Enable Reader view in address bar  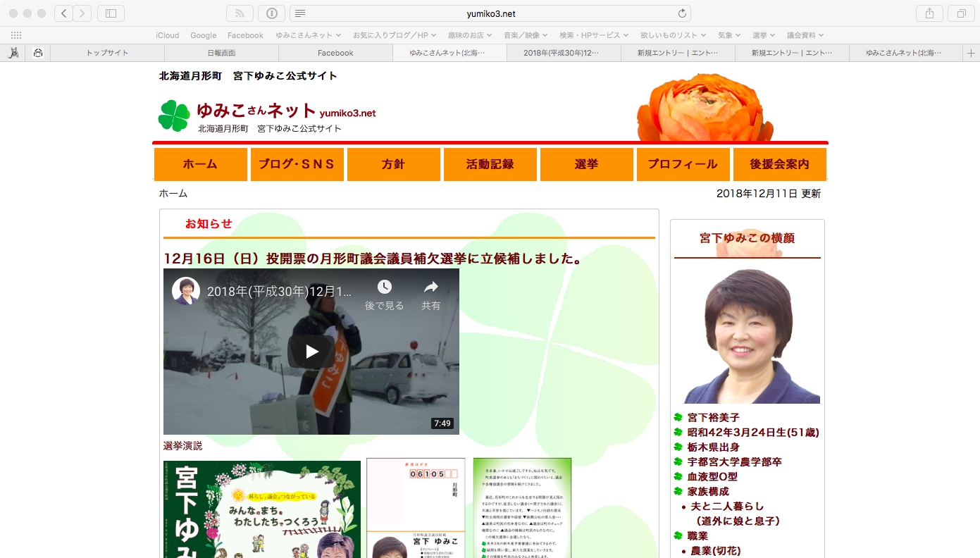coord(300,13)
